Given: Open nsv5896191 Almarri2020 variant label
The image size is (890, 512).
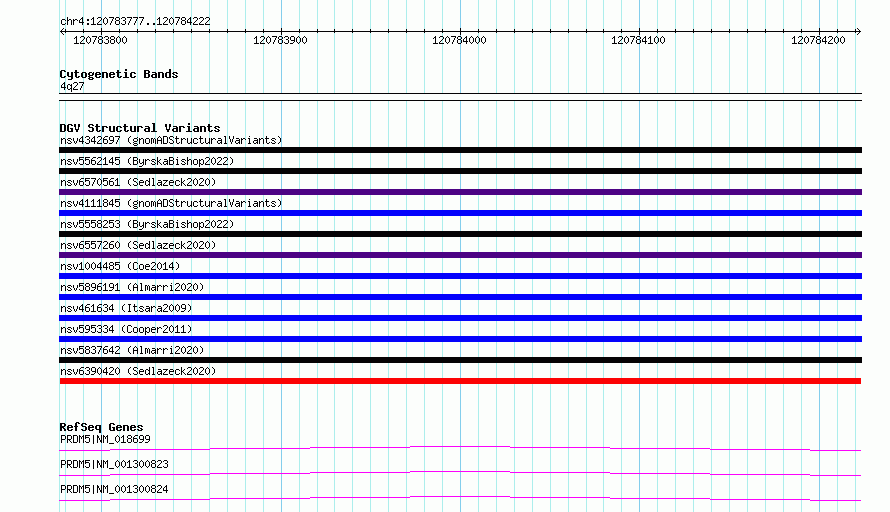Looking at the screenshot, I should (132, 287).
